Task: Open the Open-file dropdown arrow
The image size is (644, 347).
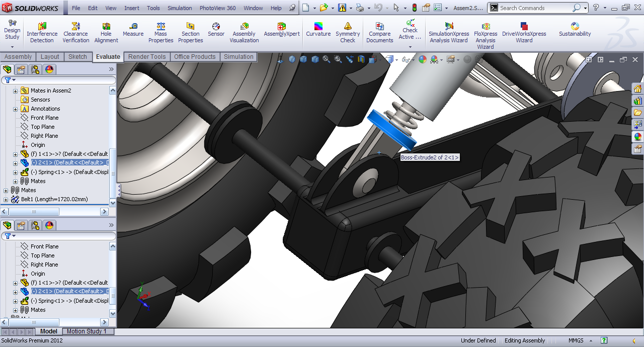Action: pyautogui.click(x=332, y=8)
